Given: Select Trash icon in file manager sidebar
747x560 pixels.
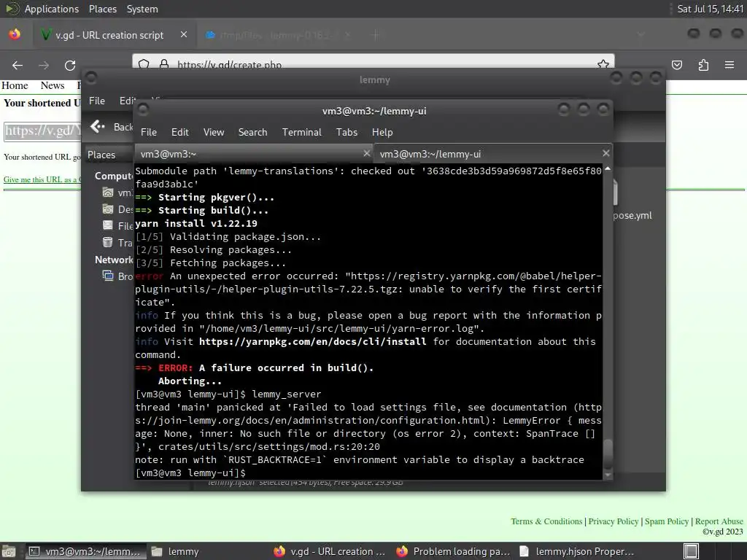Looking at the screenshot, I should tap(108, 242).
